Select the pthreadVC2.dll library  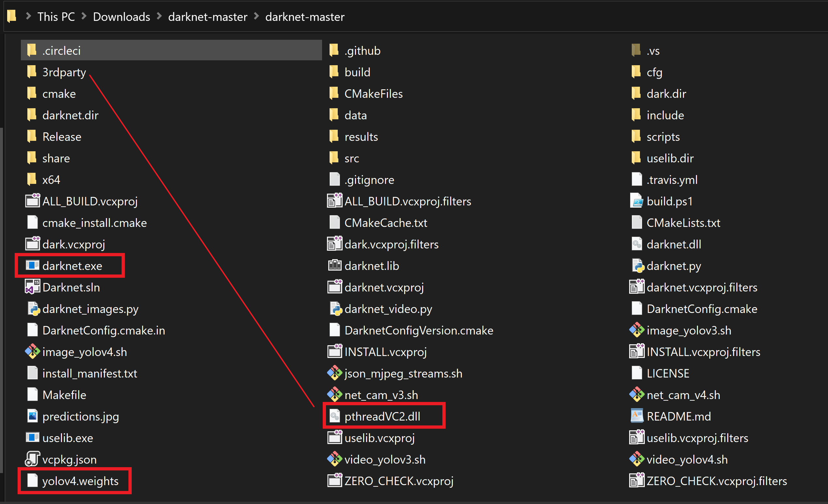click(x=383, y=416)
